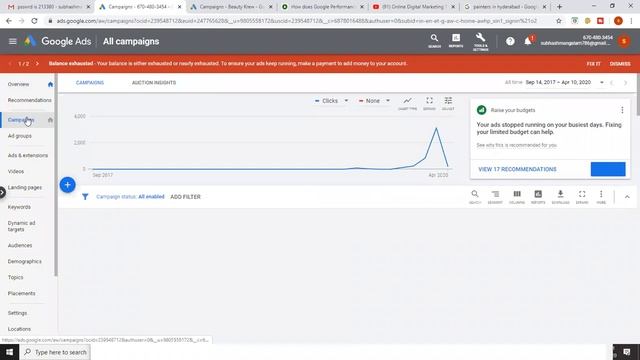
Task: Open Demographics in the side menu
Action: tap(24, 262)
